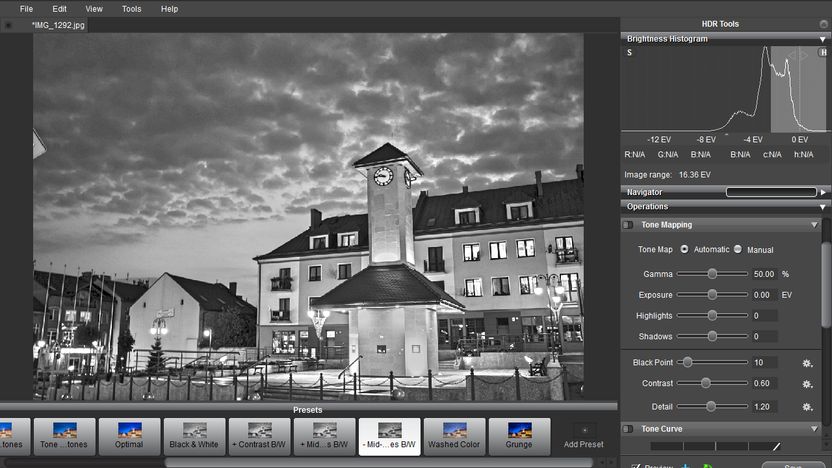Click the Add Preset button
Viewport: 832px width, 468px height.
click(584, 437)
